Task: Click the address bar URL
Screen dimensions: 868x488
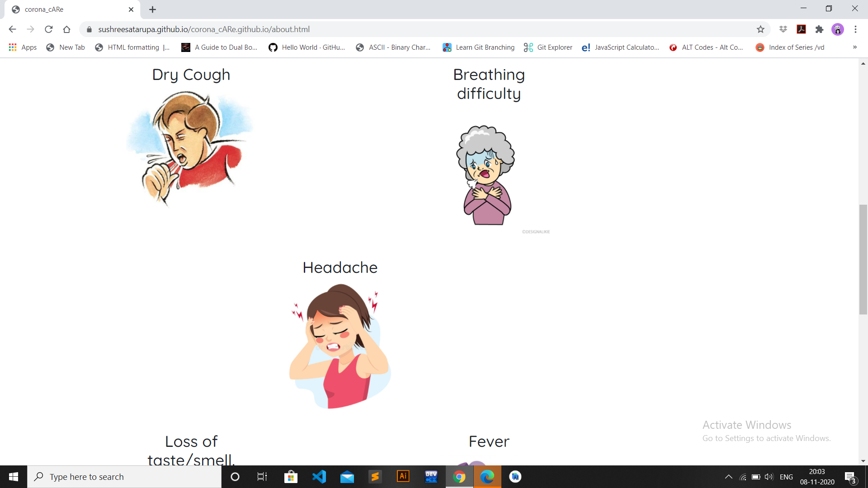Action: [203, 29]
